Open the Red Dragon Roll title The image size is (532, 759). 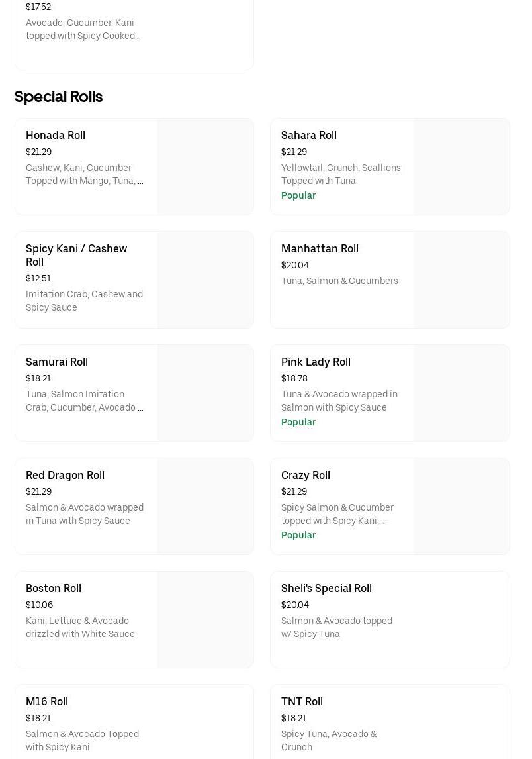coord(65,475)
